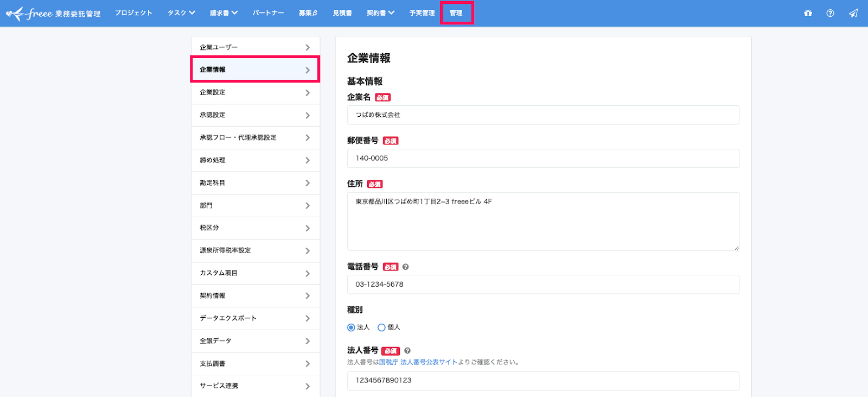Click chevron on 全銀データ row
Screen dimensions: 868x397
(x=308, y=341)
